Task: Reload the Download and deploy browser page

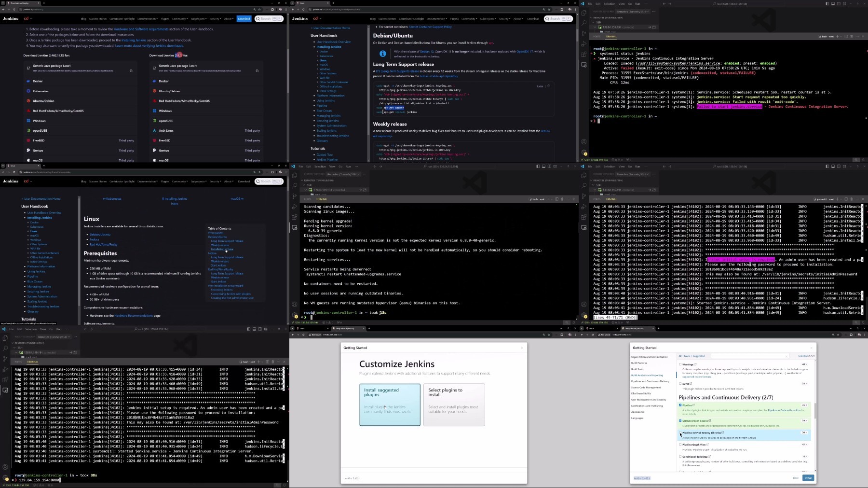Action: 14,9
